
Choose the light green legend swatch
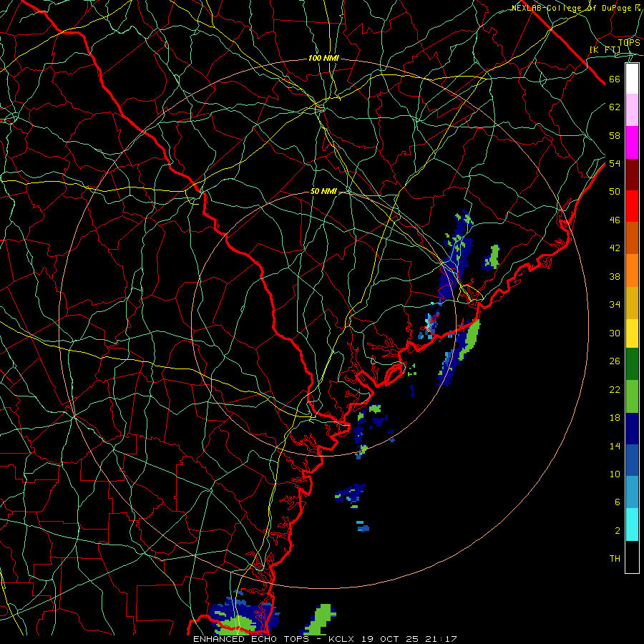click(x=632, y=396)
